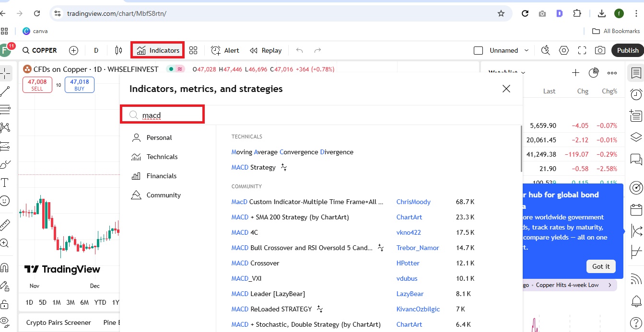This screenshot has height=332, width=644.
Task: Dismiss bond hub popup with Got it
Action: (601, 266)
